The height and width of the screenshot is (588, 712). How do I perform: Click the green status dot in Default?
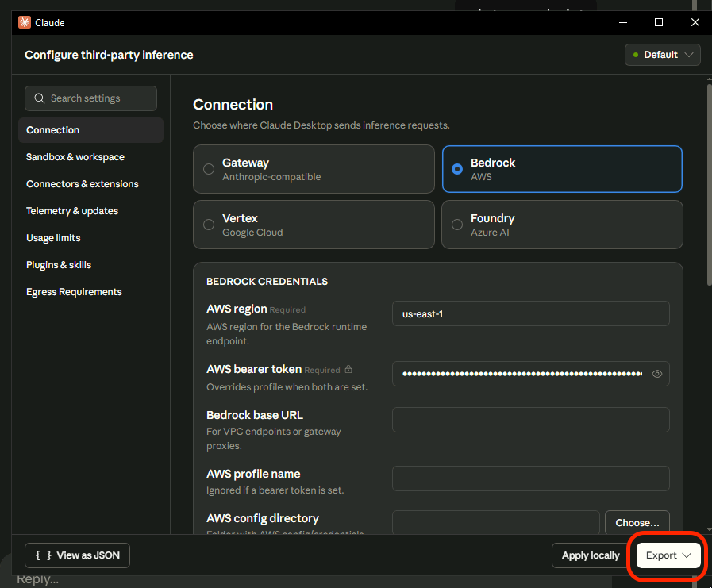[635, 55]
